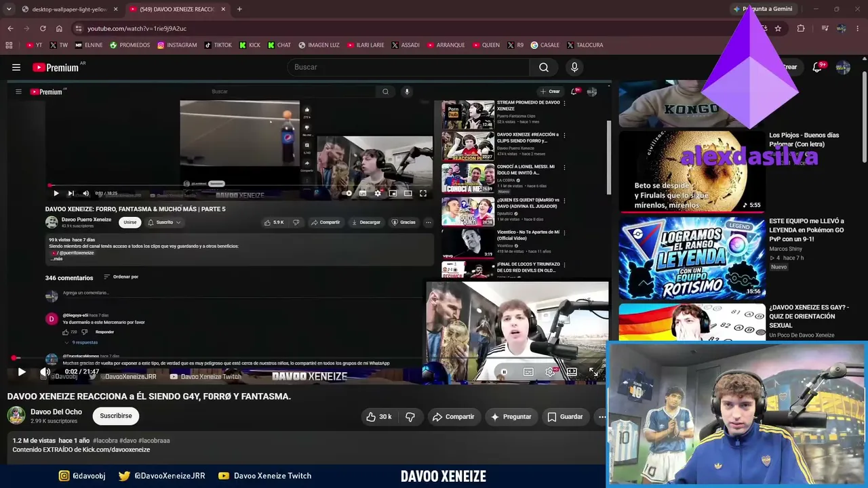Open the Chrome media controls icon
Viewport: 868px width, 488px height.
pyautogui.click(x=825, y=28)
